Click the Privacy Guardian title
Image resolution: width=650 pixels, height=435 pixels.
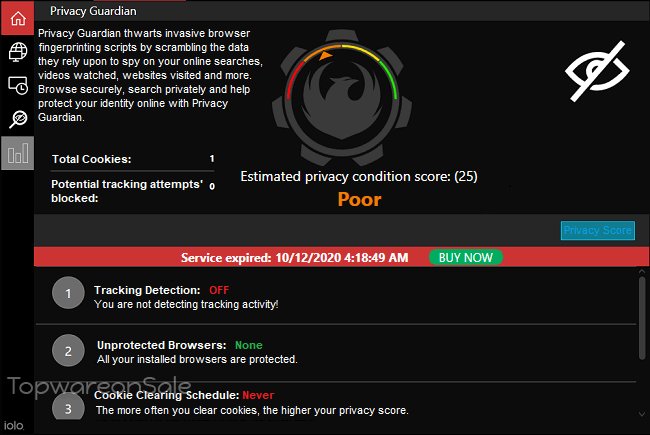[93, 11]
